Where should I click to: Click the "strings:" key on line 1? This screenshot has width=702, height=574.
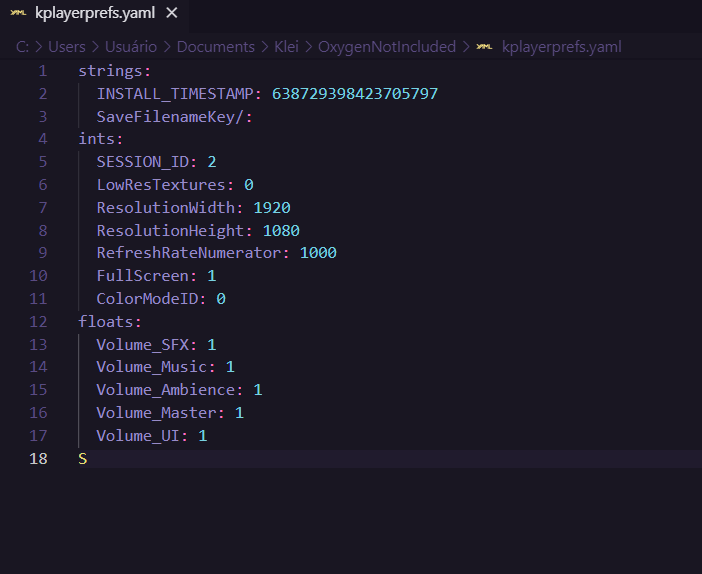coord(114,71)
